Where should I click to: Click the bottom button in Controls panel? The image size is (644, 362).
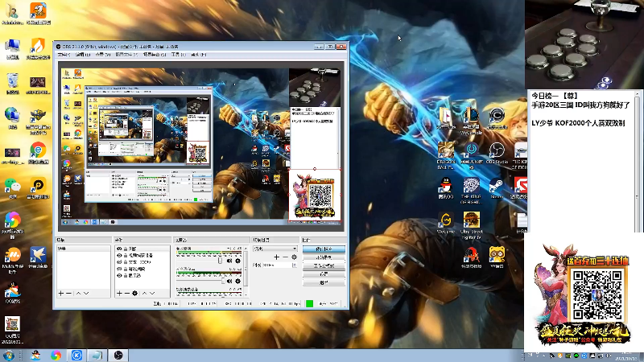pos(324,282)
